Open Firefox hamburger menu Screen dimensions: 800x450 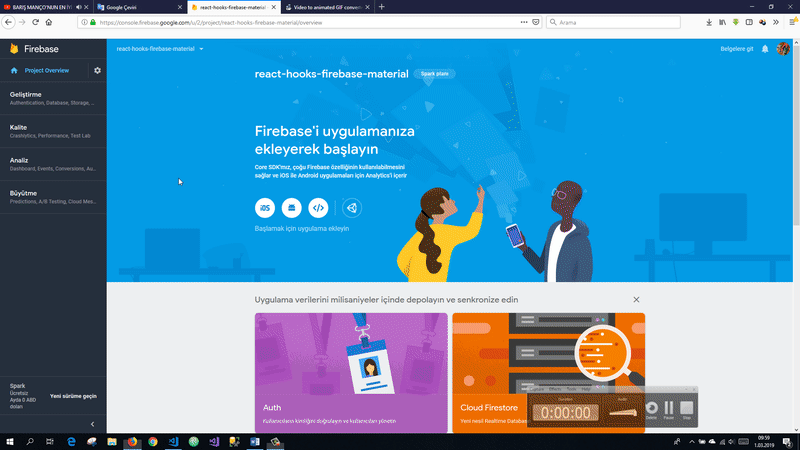pyautogui.click(x=793, y=22)
